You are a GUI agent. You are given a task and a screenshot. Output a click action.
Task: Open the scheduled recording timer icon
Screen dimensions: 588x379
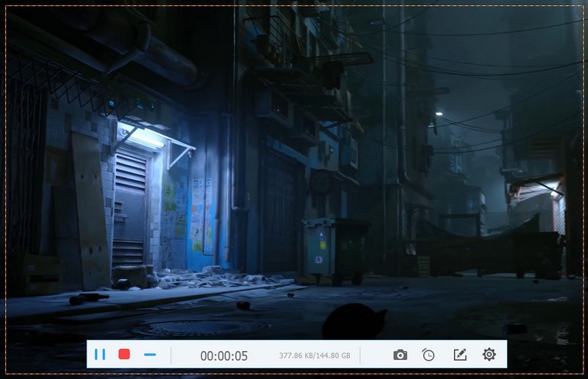point(428,355)
